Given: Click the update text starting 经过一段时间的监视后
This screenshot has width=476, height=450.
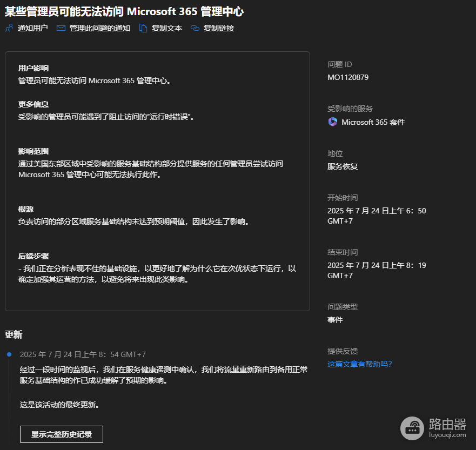Looking at the screenshot, I should (x=164, y=375).
